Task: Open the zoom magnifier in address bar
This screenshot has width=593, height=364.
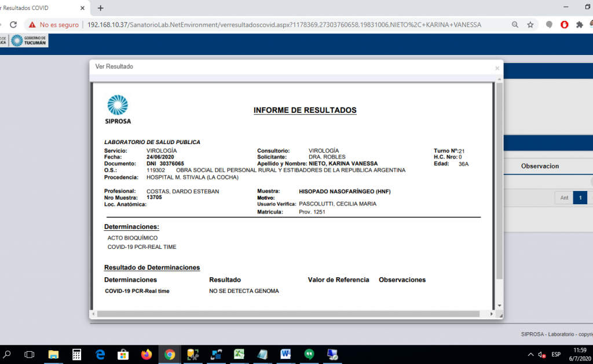Action: click(515, 25)
